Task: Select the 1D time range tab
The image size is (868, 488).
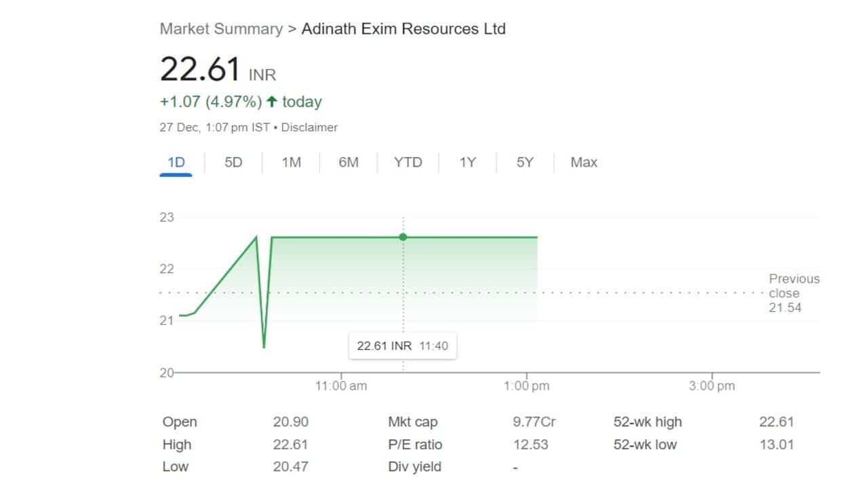Action: tap(176, 163)
